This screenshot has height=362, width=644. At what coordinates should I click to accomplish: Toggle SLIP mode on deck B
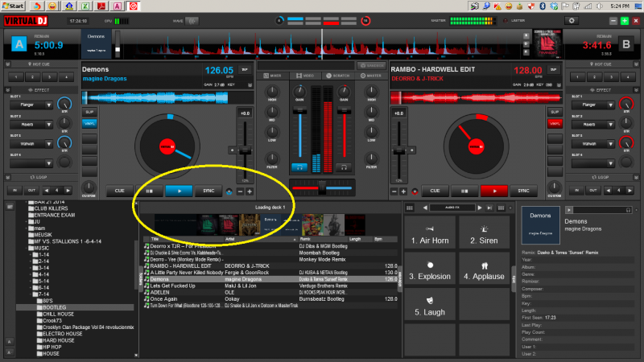click(x=555, y=112)
